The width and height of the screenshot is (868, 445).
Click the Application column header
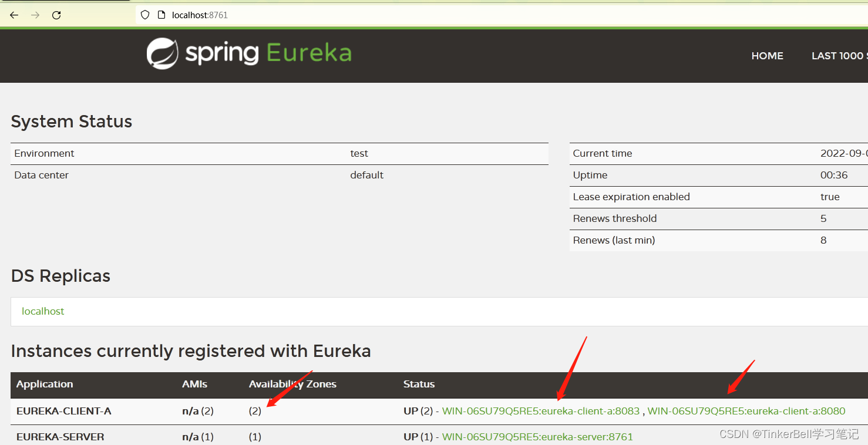(x=45, y=384)
